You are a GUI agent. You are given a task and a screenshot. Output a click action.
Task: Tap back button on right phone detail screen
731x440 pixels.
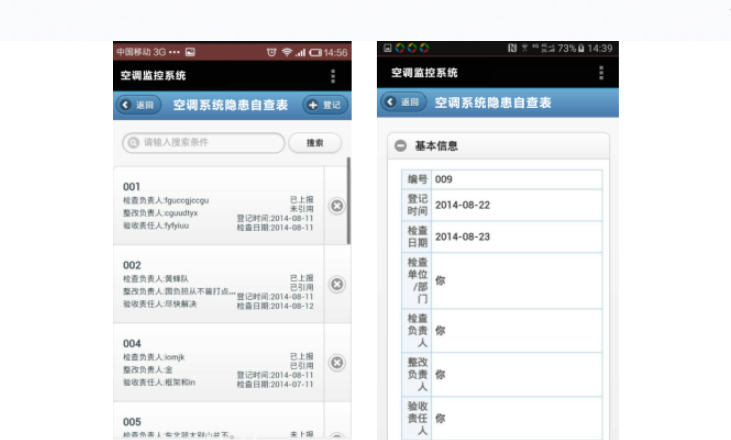pyautogui.click(x=403, y=102)
